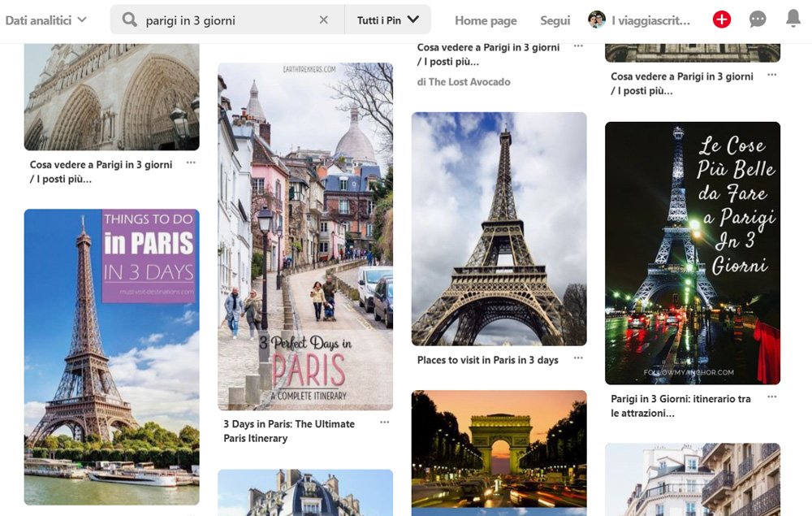Open I viaggiascrit... profile link
Screen dimensions: 812x516
coord(651,20)
